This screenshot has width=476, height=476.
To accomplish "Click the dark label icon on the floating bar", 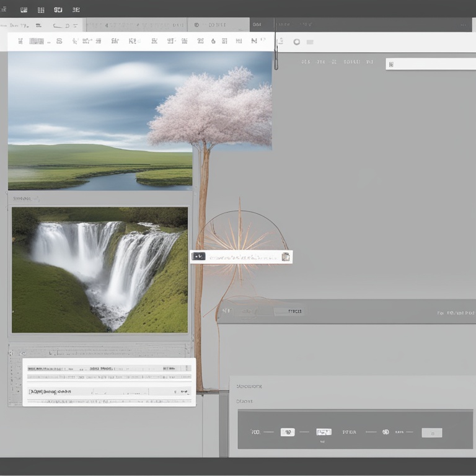I will point(198,257).
